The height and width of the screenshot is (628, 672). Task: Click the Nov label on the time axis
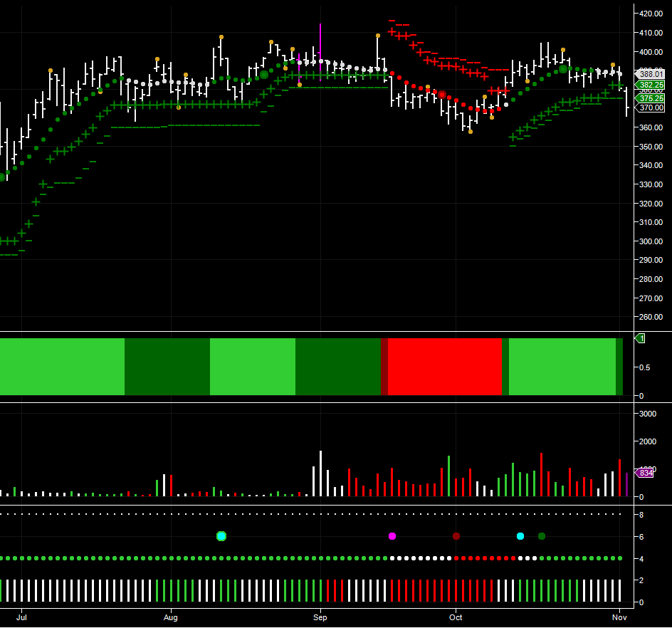[619, 617]
